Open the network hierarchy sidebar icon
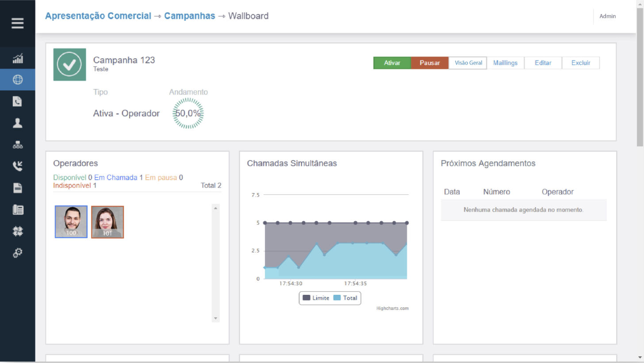This screenshot has height=363, width=644. (x=18, y=145)
